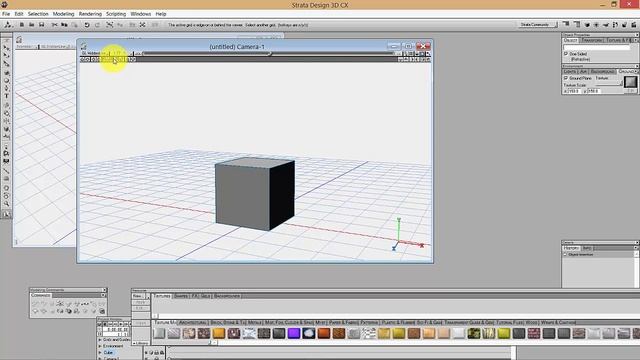Click the Texture Scale slider

coord(608,85)
